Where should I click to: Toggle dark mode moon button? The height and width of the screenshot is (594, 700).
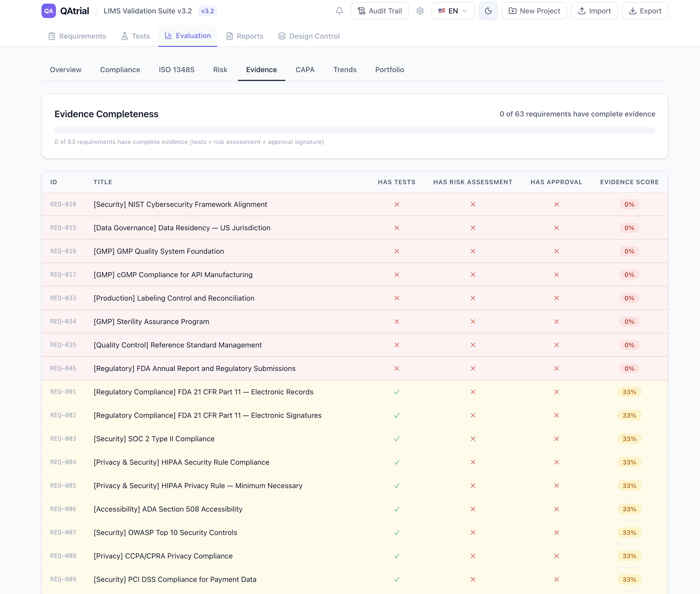[x=488, y=11]
